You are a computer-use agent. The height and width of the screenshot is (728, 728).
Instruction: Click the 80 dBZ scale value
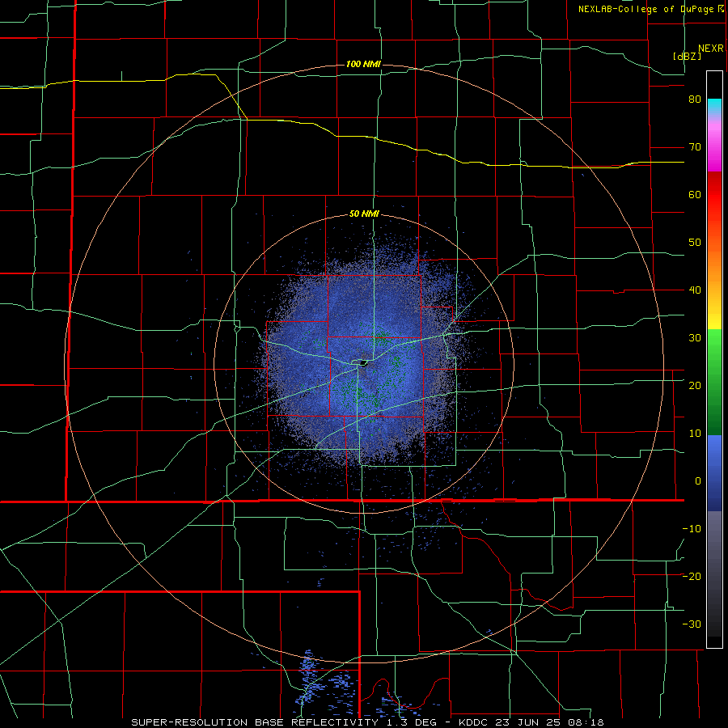tap(695, 99)
